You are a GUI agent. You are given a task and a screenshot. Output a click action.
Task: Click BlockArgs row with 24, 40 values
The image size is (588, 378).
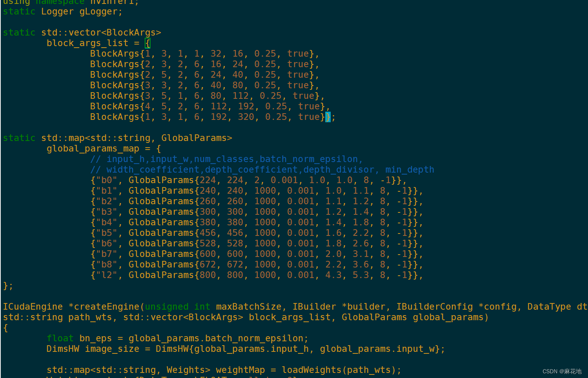coord(205,75)
